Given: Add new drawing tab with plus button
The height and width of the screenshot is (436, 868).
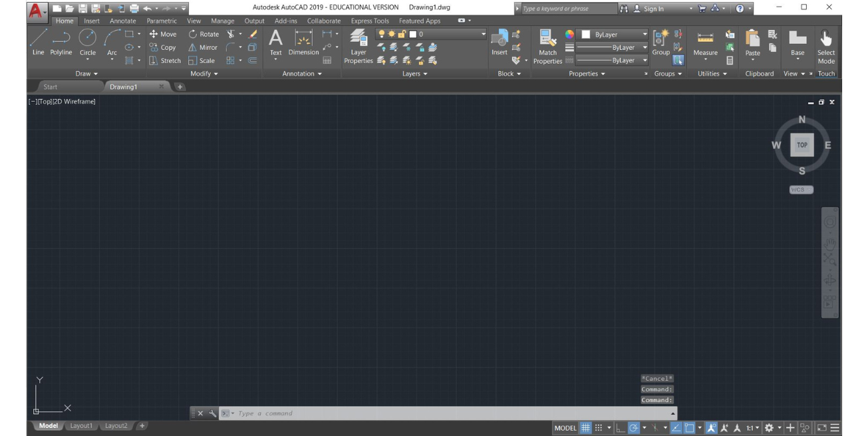Looking at the screenshot, I should [180, 86].
